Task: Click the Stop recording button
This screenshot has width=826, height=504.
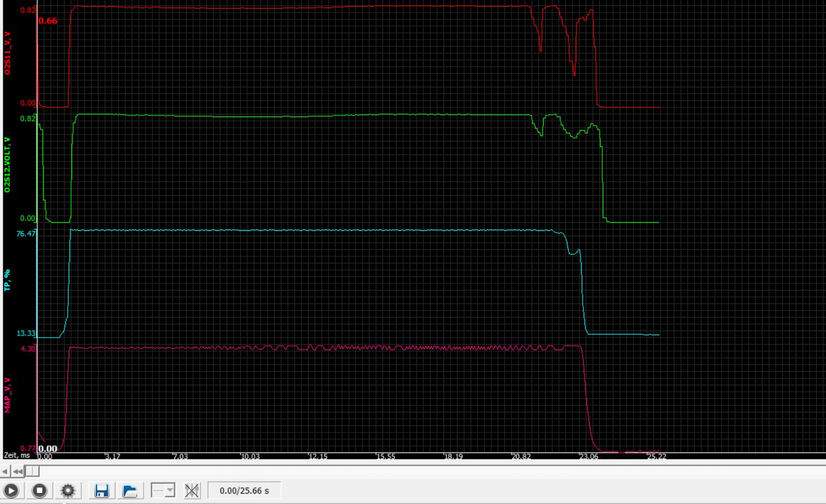Action: 40,490
